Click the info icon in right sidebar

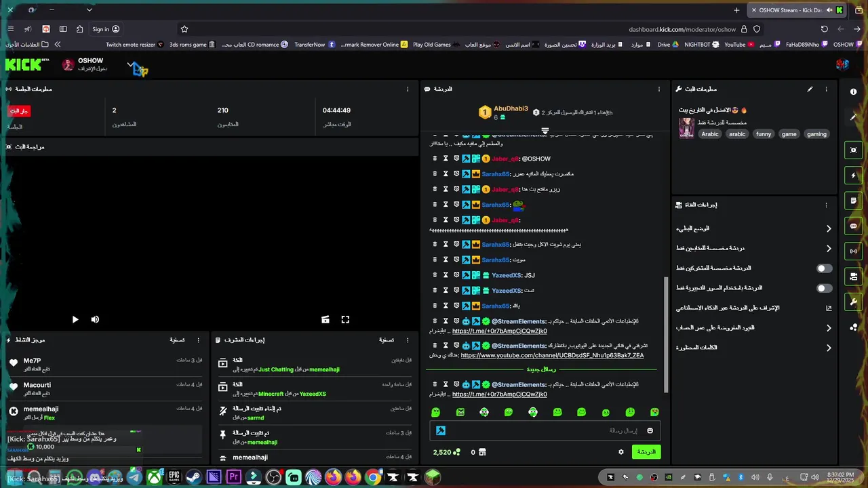[x=854, y=91]
